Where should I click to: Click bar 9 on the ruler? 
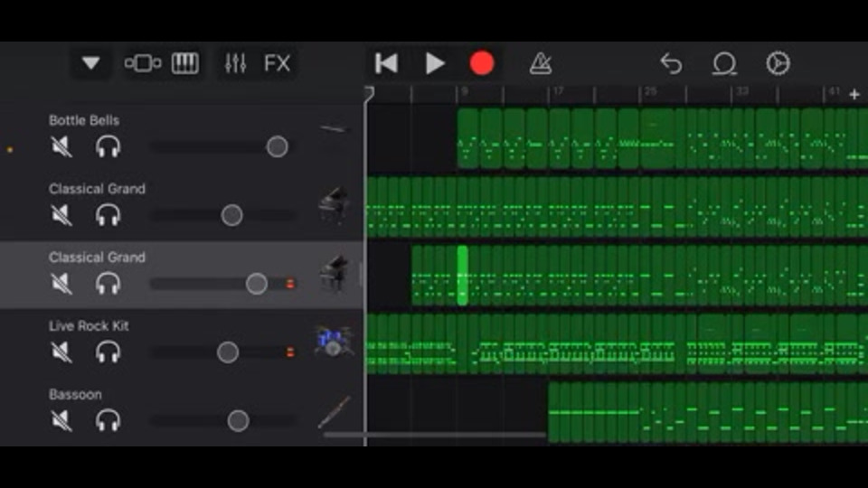tap(465, 90)
